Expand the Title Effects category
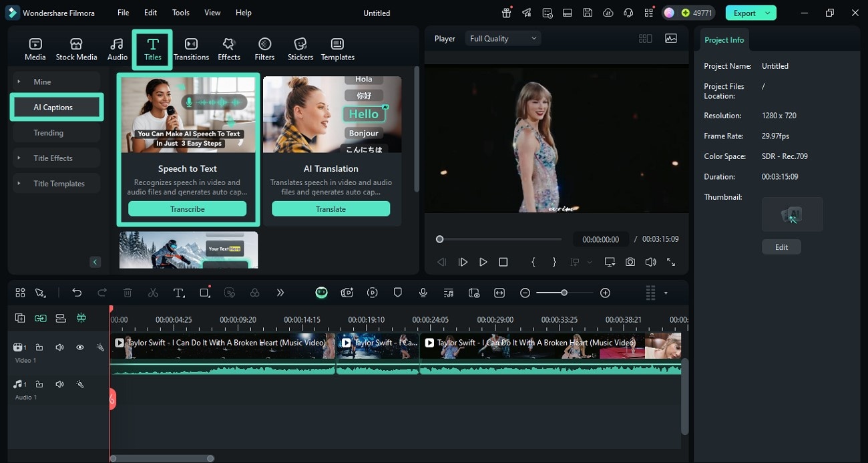868x463 pixels. click(x=55, y=158)
